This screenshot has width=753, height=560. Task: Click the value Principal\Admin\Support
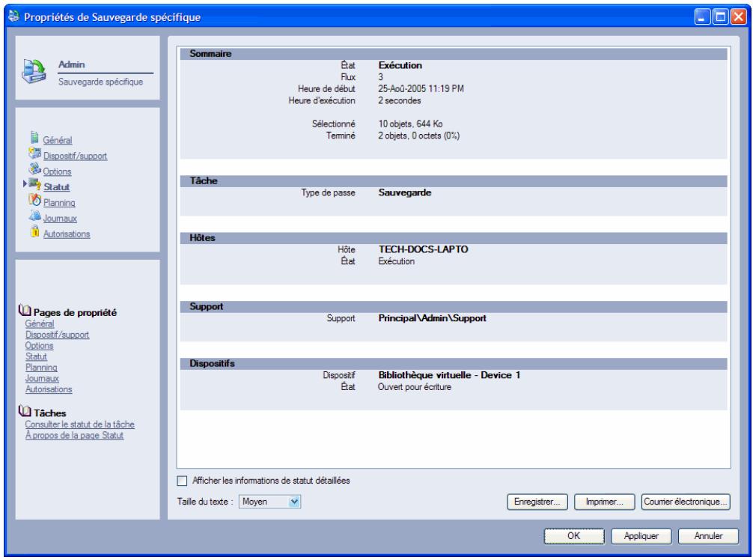click(x=432, y=318)
